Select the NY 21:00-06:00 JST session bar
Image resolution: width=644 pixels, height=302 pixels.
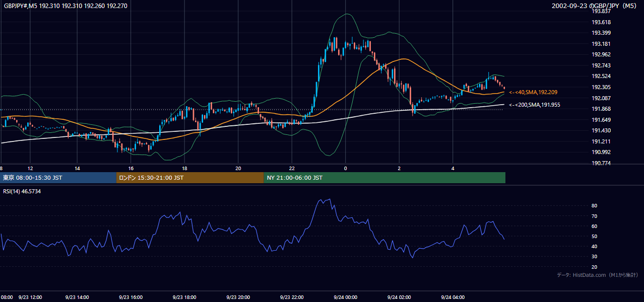click(384, 178)
